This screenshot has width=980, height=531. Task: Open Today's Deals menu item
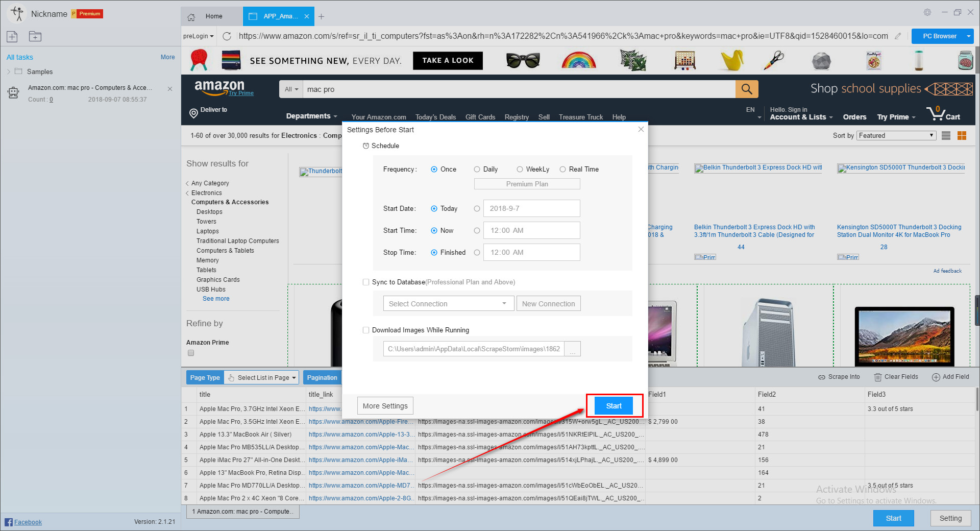pos(435,117)
